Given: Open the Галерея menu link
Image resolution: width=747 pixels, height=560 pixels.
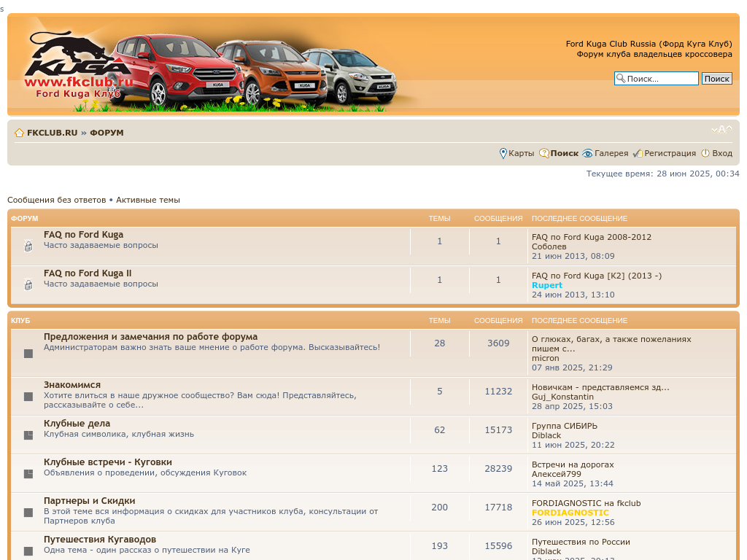Looking at the screenshot, I should 611,153.
